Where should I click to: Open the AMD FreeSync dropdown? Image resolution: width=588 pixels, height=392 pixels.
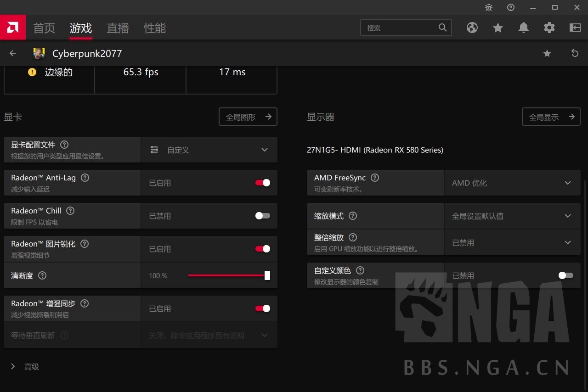click(x=512, y=183)
